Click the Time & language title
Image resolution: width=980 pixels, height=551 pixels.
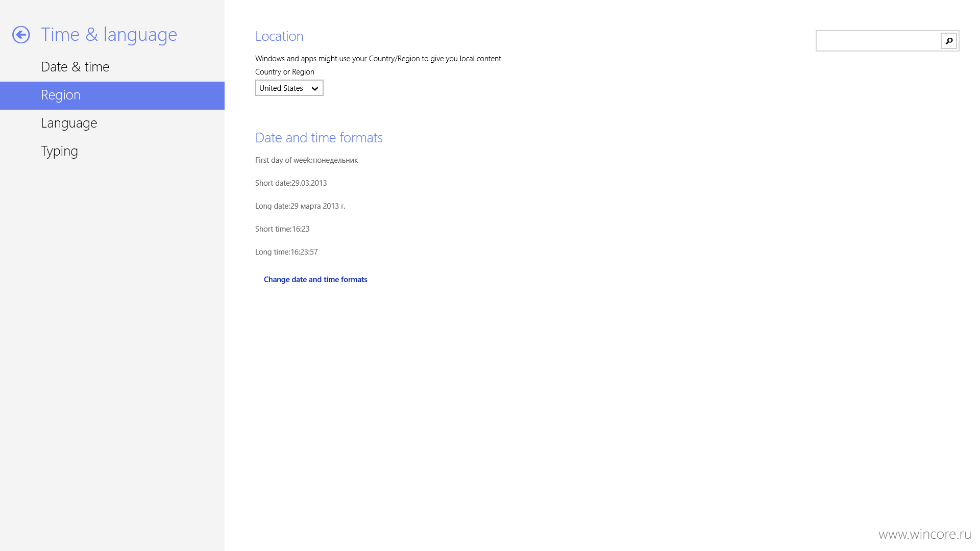click(x=109, y=35)
